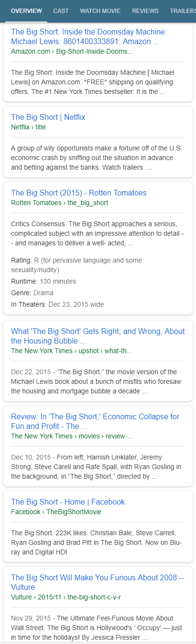196x644 pixels.
Task: Switch to the Cast tab
Action: (x=61, y=11)
